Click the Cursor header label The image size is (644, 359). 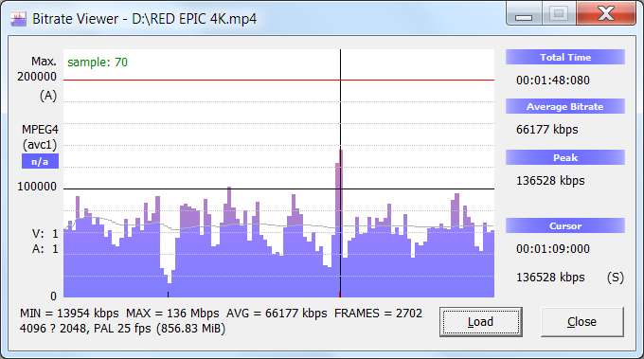(x=565, y=225)
